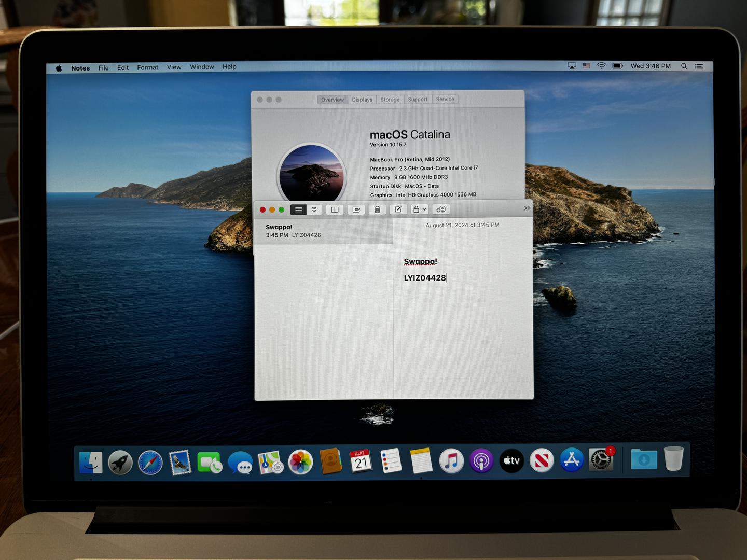This screenshot has height=560, width=747.
Task: Launch Photos from the Dock
Action: click(x=300, y=461)
